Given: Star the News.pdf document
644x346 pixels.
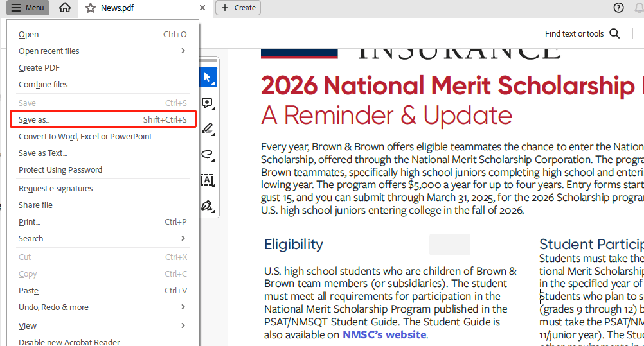Looking at the screenshot, I should [91, 8].
